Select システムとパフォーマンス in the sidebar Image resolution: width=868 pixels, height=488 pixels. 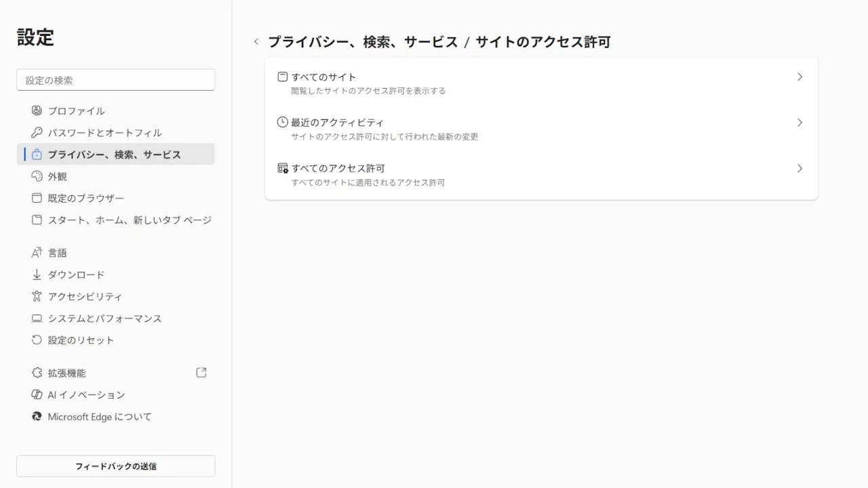104,319
